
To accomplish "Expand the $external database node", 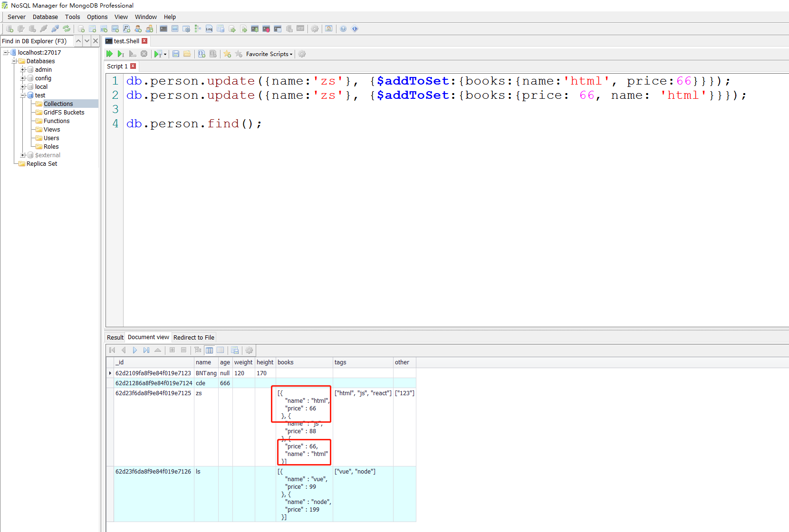I will click(x=23, y=155).
